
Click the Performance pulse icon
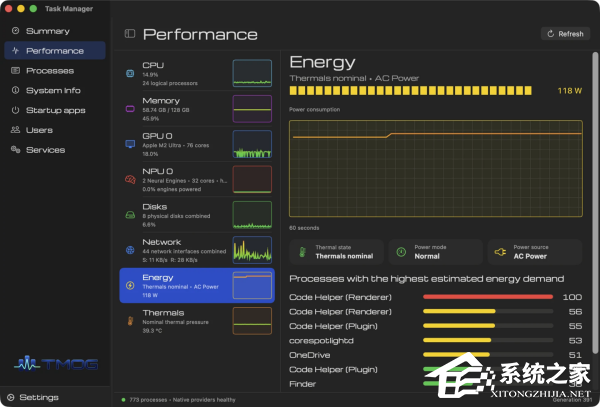[15, 50]
